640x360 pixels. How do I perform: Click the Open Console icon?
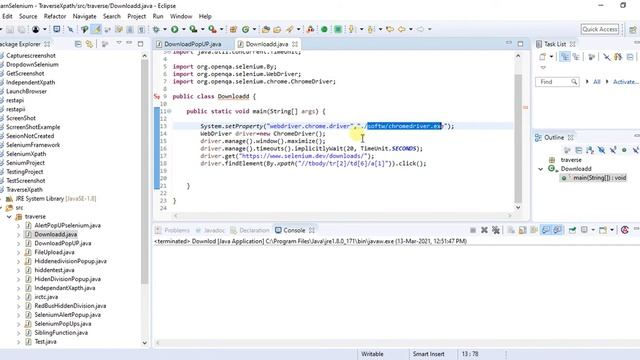click(x=603, y=231)
